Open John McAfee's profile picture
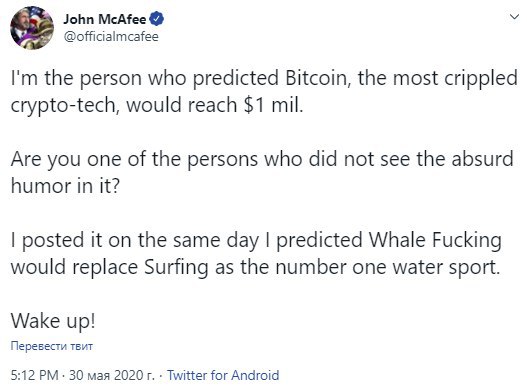The height and width of the screenshot is (389, 527). 32,28
